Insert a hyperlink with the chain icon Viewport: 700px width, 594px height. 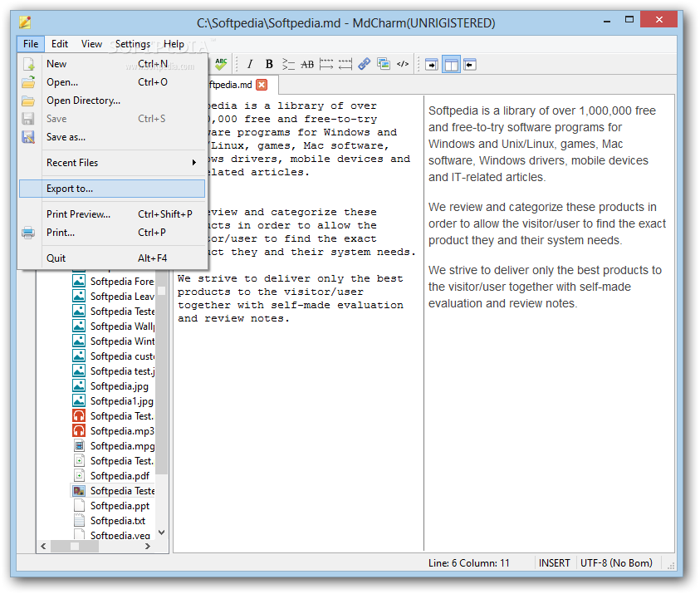(365, 64)
